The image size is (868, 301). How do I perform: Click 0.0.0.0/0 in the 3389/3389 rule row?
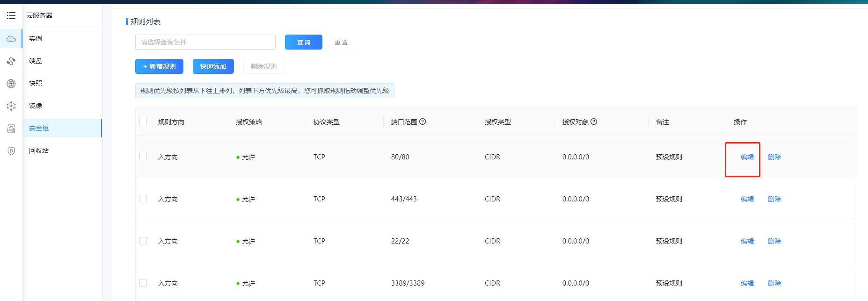(x=576, y=283)
